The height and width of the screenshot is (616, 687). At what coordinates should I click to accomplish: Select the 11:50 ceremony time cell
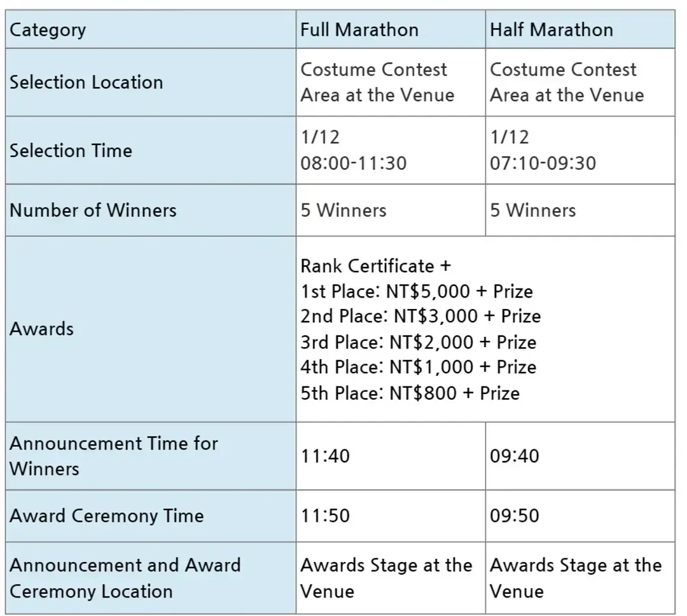tap(325, 516)
